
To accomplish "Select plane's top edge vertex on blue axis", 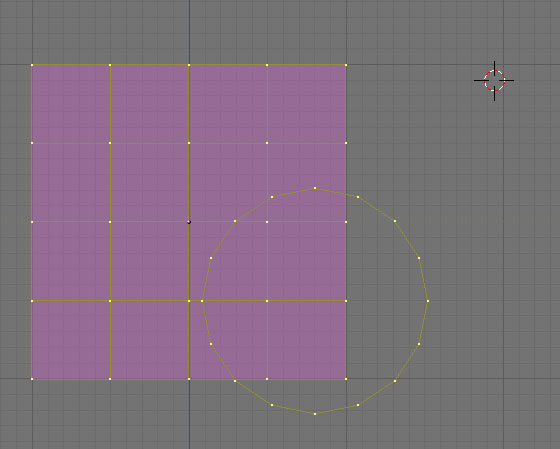I will coord(189,65).
